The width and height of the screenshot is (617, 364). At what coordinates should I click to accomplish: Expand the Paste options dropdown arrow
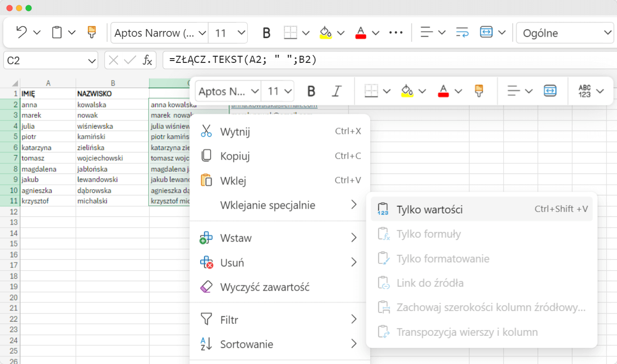coord(72,33)
